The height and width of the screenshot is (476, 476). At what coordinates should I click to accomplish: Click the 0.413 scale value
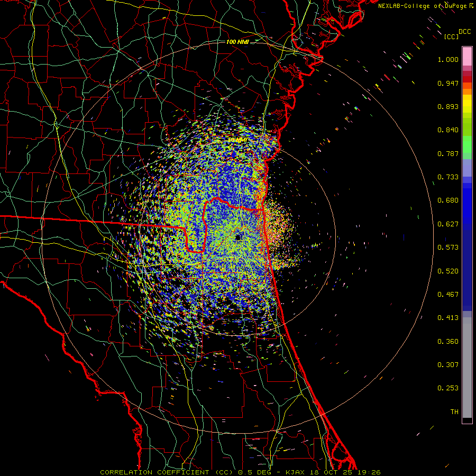pyautogui.click(x=448, y=318)
